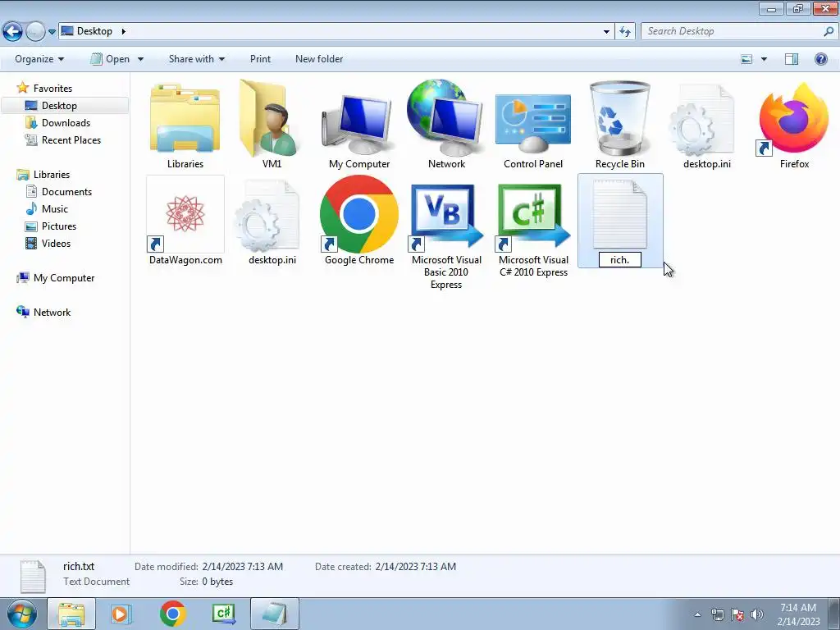Open the More view options dropdown arrow
This screenshot has width=840, height=630.
click(x=764, y=59)
